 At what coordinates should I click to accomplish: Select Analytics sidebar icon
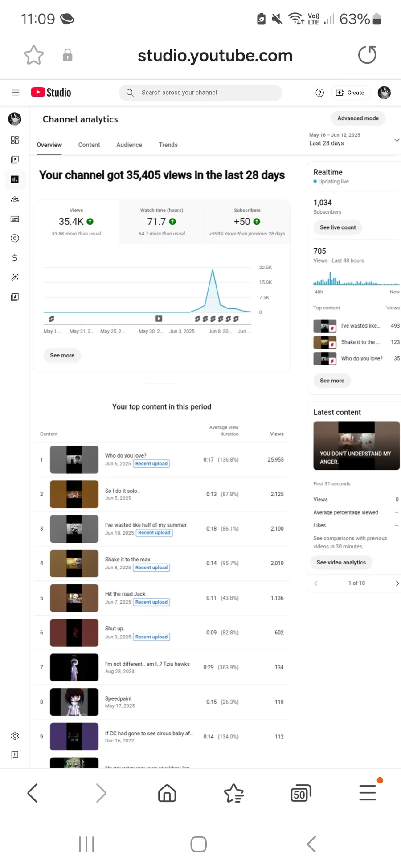(15, 179)
